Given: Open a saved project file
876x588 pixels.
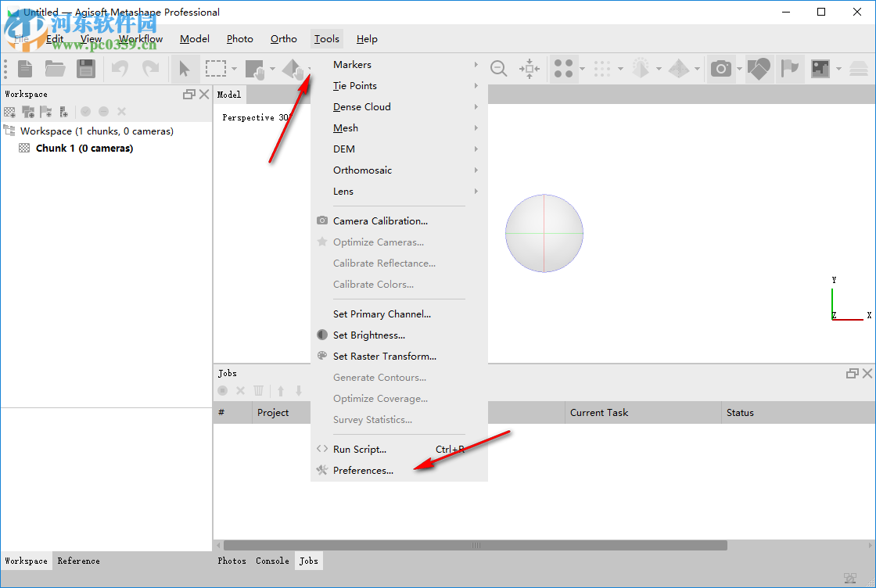Looking at the screenshot, I should pyautogui.click(x=55, y=68).
